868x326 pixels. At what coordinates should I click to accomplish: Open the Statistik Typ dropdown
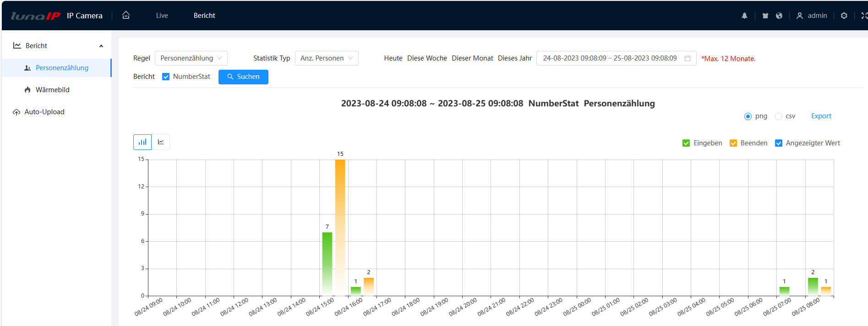(326, 58)
